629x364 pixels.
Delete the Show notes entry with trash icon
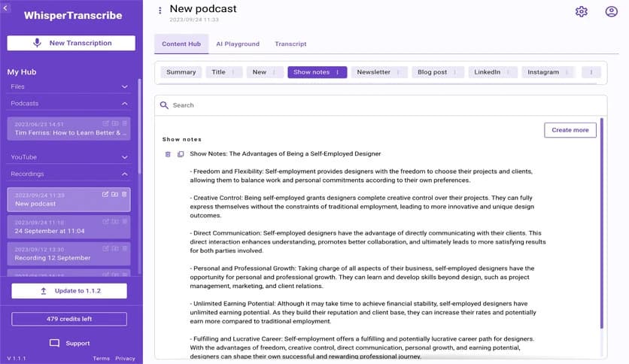coord(168,154)
